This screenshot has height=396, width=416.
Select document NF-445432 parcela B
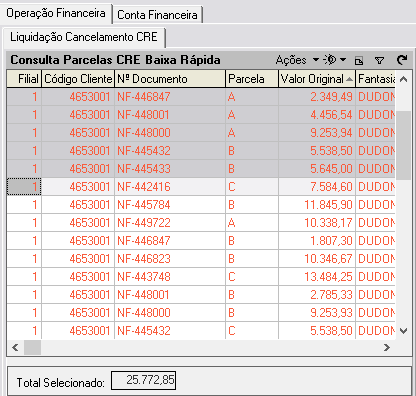(201, 151)
